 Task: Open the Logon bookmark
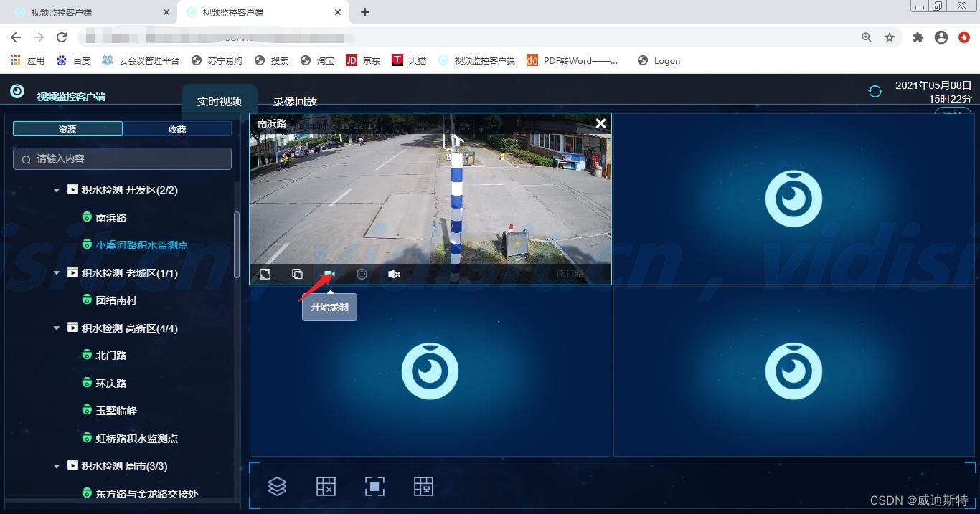coord(659,61)
